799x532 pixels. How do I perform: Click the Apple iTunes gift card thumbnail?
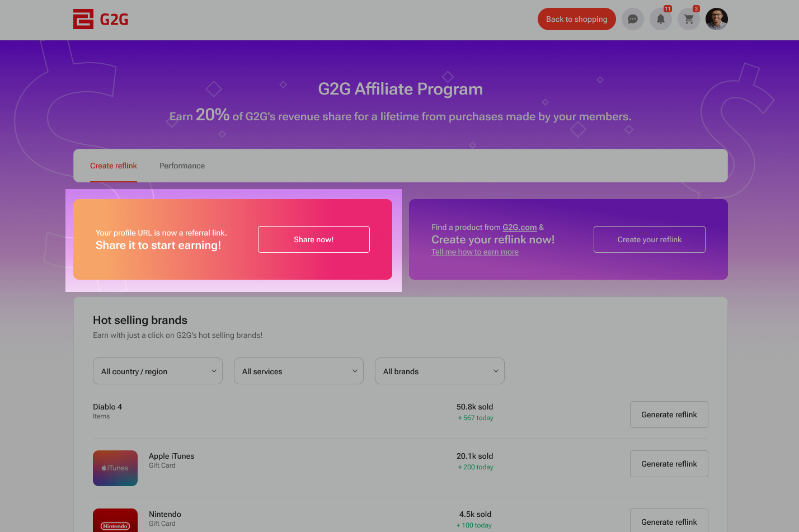coord(115,467)
